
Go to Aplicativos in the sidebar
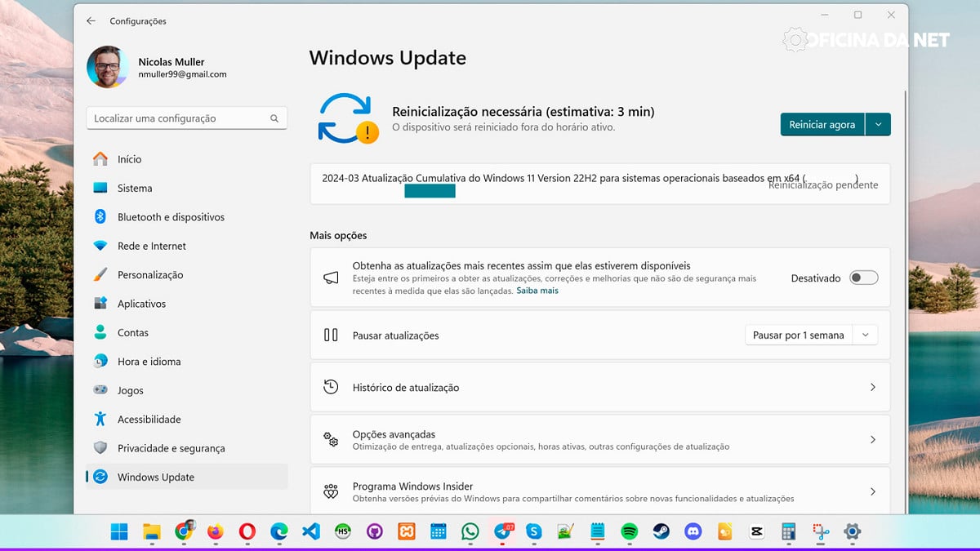pos(141,304)
